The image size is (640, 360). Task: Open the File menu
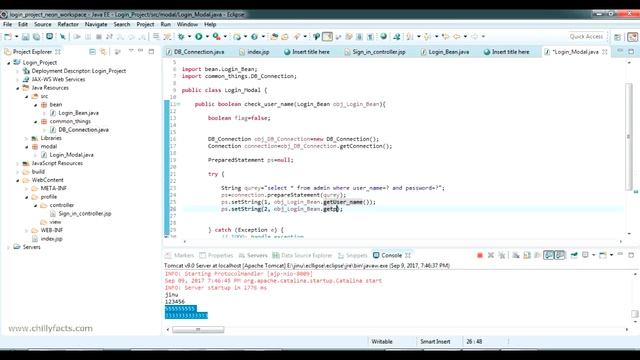[7, 24]
